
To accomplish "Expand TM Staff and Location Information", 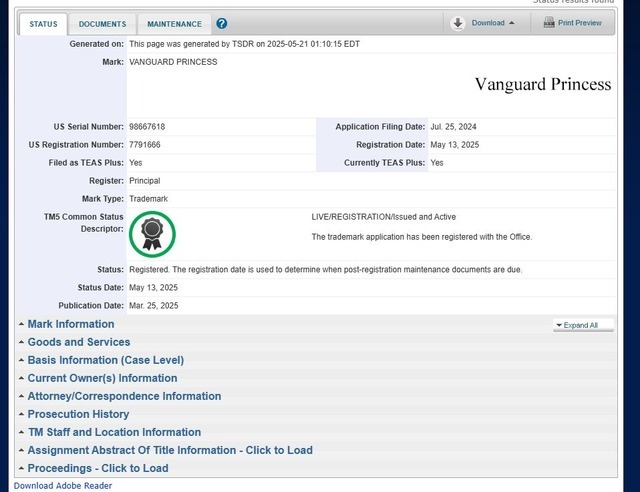I will click(x=114, y=432).
